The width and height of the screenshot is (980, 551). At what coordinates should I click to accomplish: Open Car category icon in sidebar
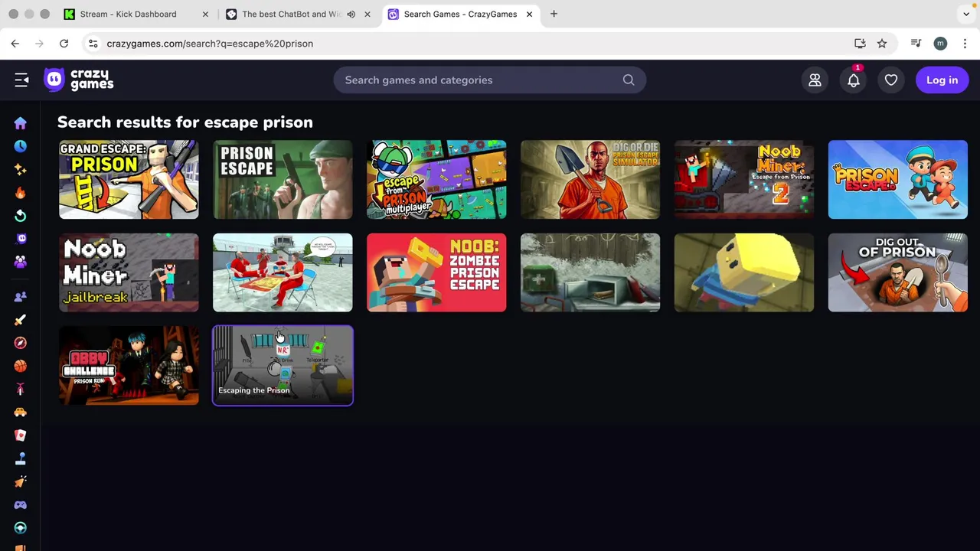pyautogui.click(x=21, y=412)
